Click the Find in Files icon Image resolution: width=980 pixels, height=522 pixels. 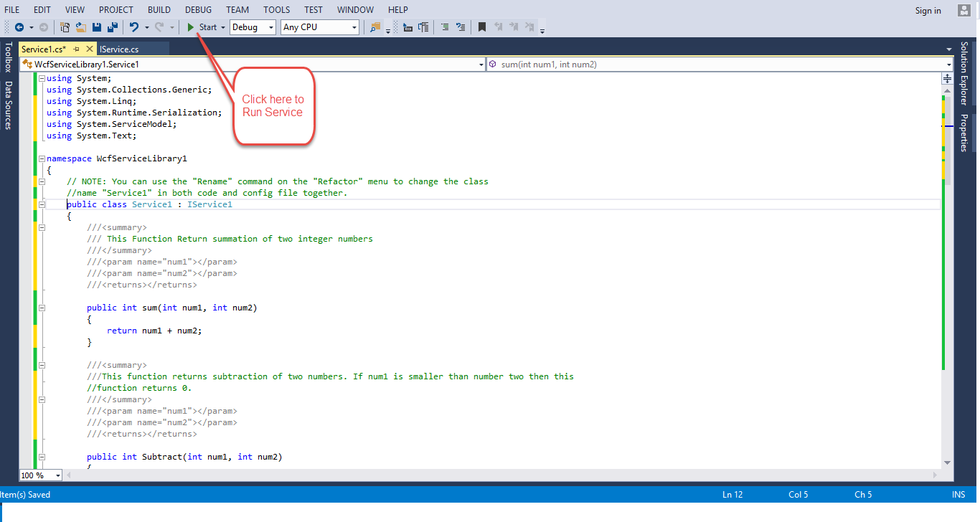coord(375,27)
